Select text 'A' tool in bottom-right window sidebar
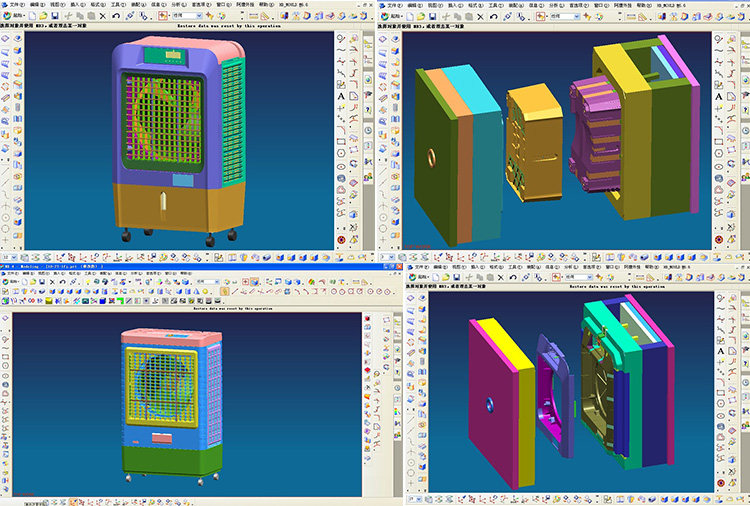Viewport: 750px width, 506px height. (721, 351)
